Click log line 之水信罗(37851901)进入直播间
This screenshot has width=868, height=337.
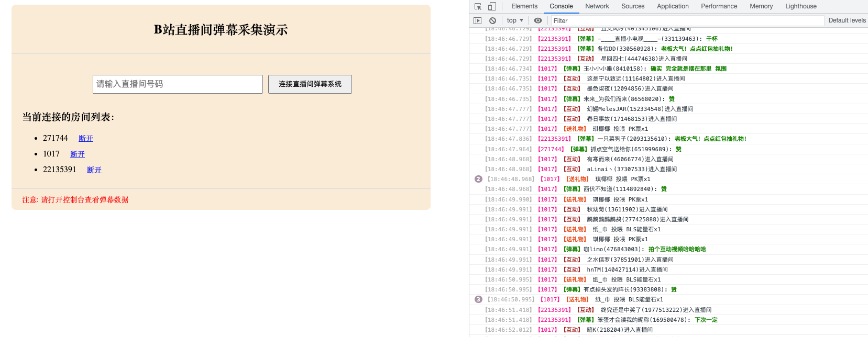pos(668,260)
